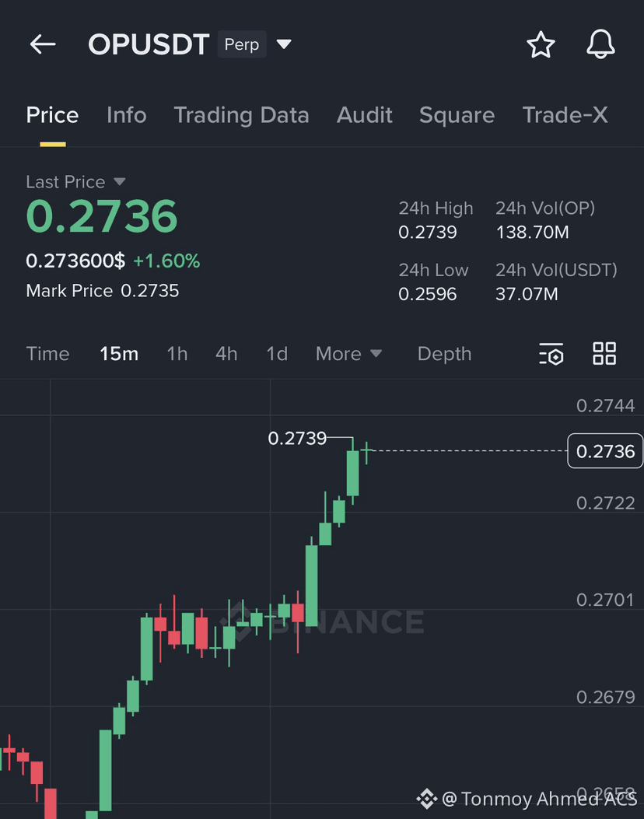Tap the 24h Low value 0.2596
Viewport: 644px width, 819px height.
coord(428,295)
